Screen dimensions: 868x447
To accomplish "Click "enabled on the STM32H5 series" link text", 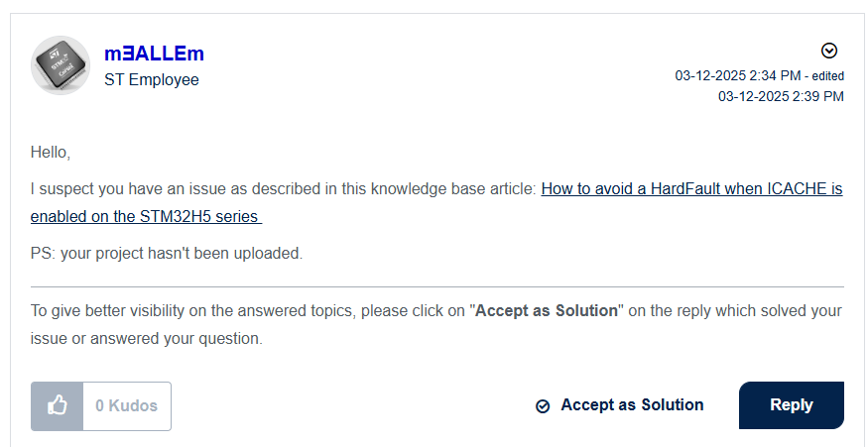I will coord(146,216).
